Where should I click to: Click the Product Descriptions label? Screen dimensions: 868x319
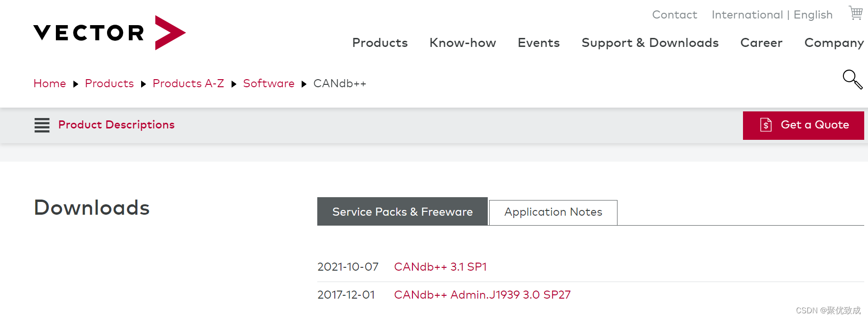(x=116, y=125)
